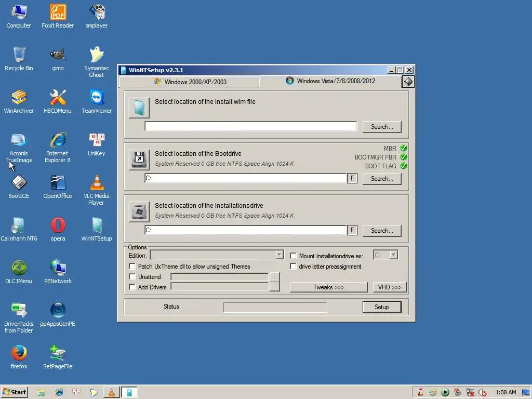Enable Mount Installationdrive as checkbox
Viewport: 532px width, 399px height.
293,256
